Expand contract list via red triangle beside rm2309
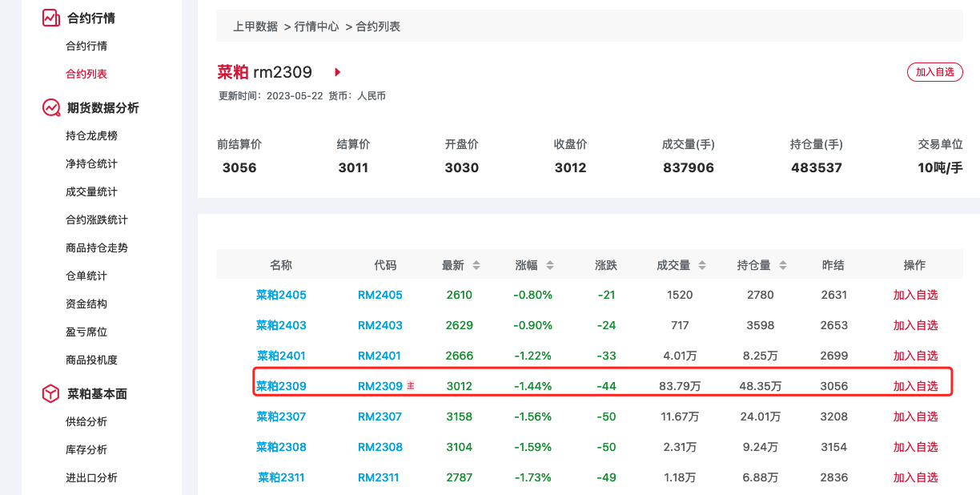The width and height of the screenshot is (980, 495). coord(336,71)
